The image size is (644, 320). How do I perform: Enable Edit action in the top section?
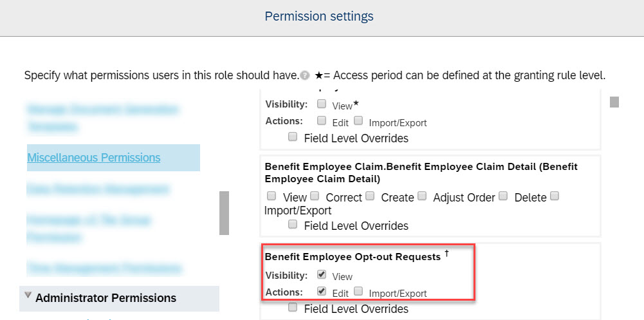pyautogui.click(x=322, y=120)
